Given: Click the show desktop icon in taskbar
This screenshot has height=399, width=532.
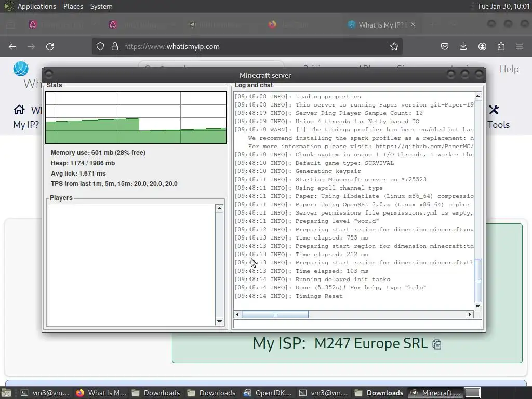Looking at the screenshot, I should [x=6, y=393].
